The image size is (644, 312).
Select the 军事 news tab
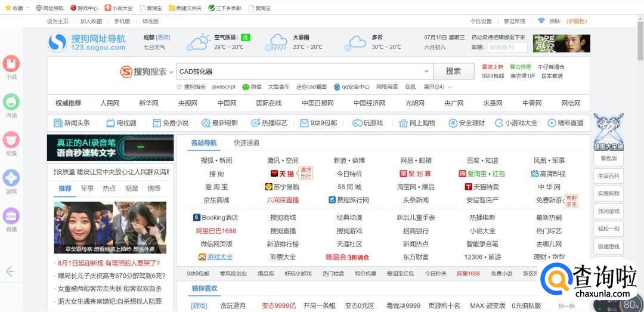click(x=87, y=189)
